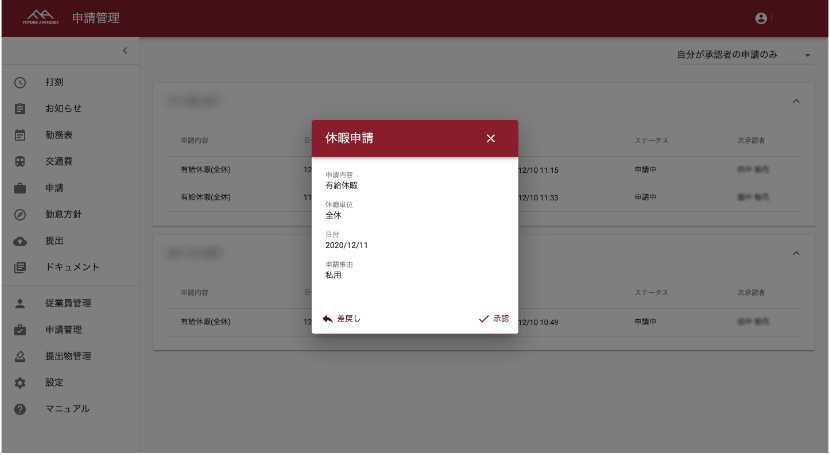
Task: Click the 全休 value in the dialog
Action: [x=333, y=216]
